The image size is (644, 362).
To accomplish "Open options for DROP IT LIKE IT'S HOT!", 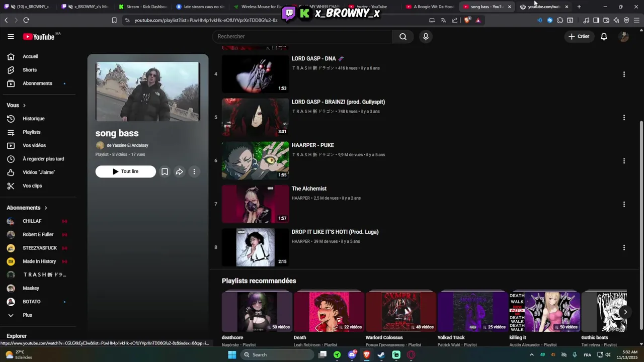I will coord(624,247).
